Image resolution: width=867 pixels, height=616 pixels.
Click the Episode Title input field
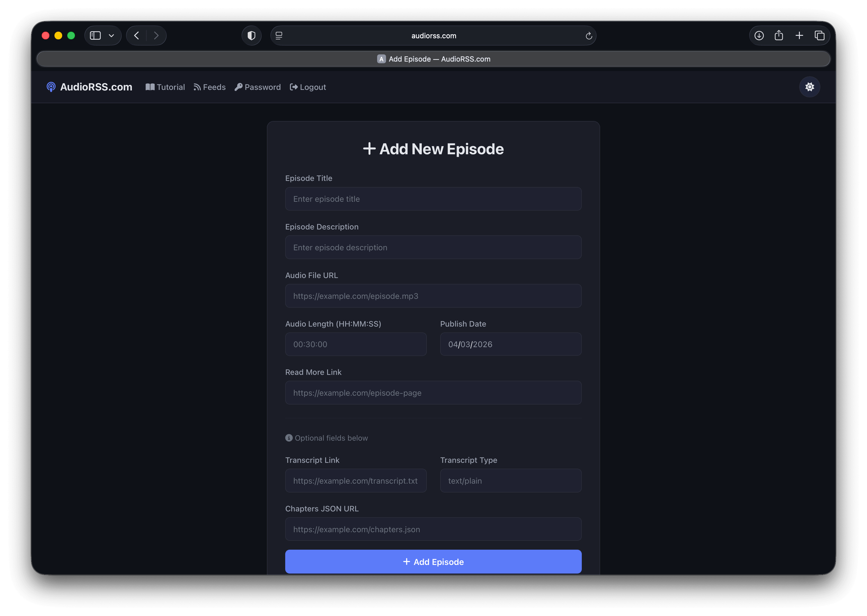pos(433,199)
